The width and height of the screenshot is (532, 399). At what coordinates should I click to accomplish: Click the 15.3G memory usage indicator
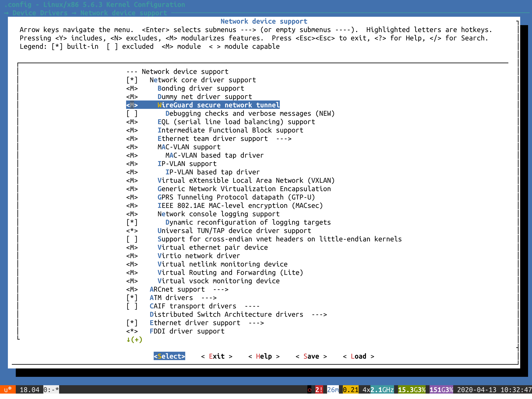[412, 390]
